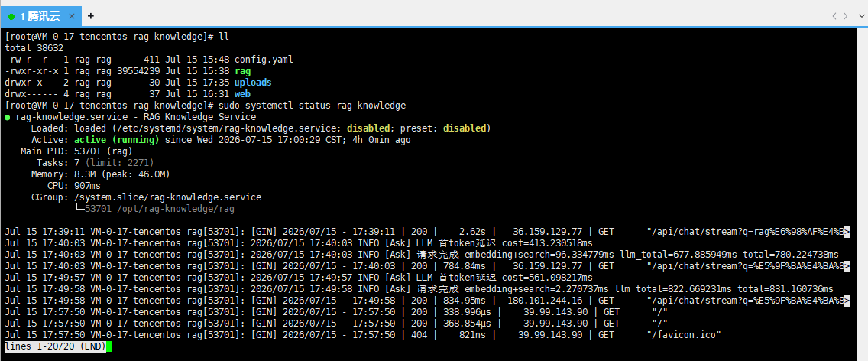The height and width of the screenshot is (361, 868).
Task: Show previous tabs with left arrow
Action: click(x=834, y=16)
